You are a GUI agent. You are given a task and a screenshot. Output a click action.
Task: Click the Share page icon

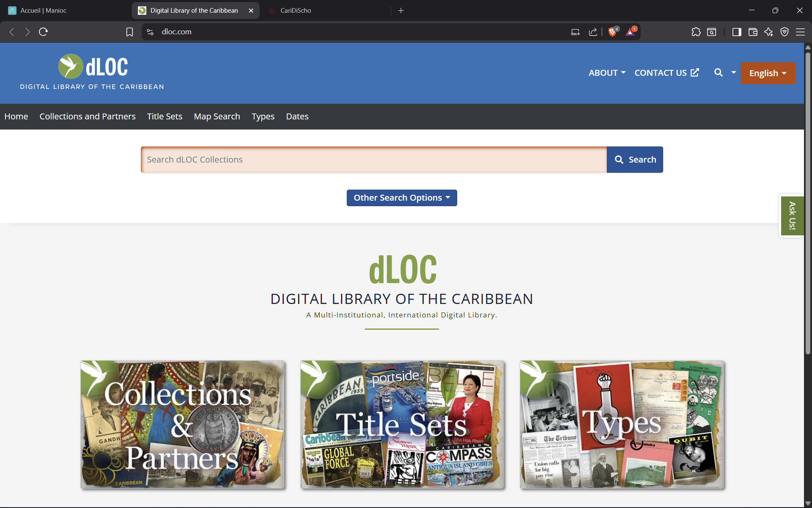593,32
